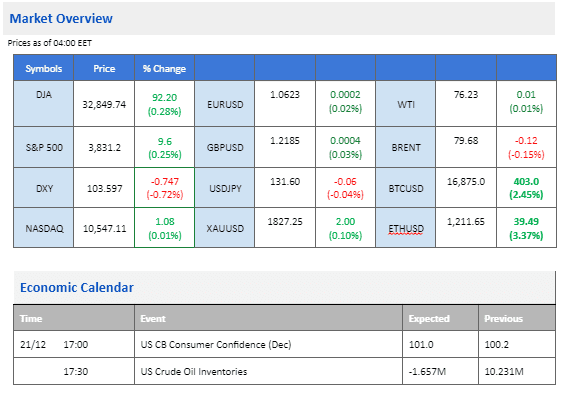Click the NASDAQ symbol cell
587x396 pixels.
(43, 228)
